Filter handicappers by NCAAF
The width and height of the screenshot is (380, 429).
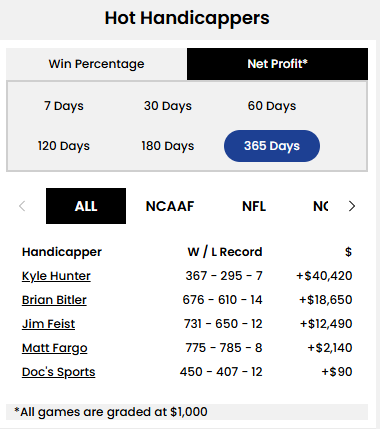coord(170,206)
